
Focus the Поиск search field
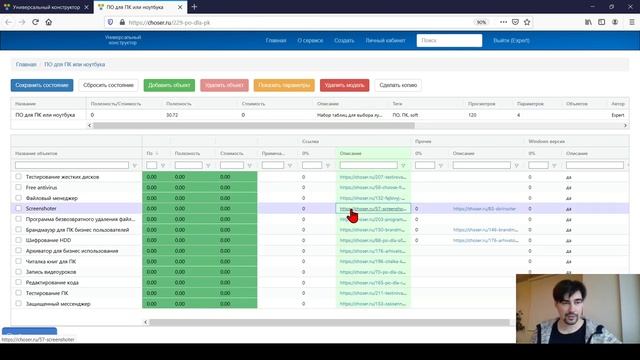[449, 40]
